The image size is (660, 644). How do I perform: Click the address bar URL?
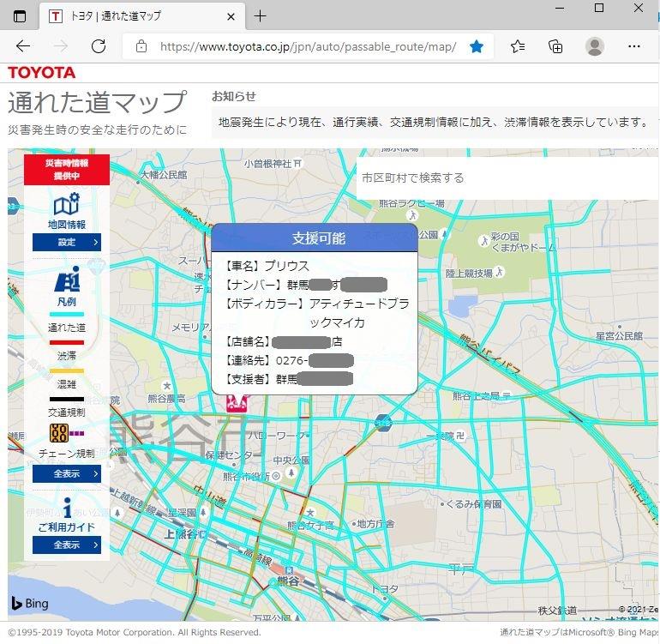308,46
